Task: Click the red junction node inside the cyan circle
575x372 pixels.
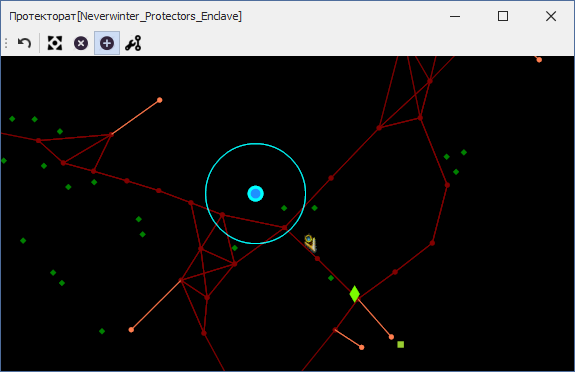Action: tap(222, 215)
